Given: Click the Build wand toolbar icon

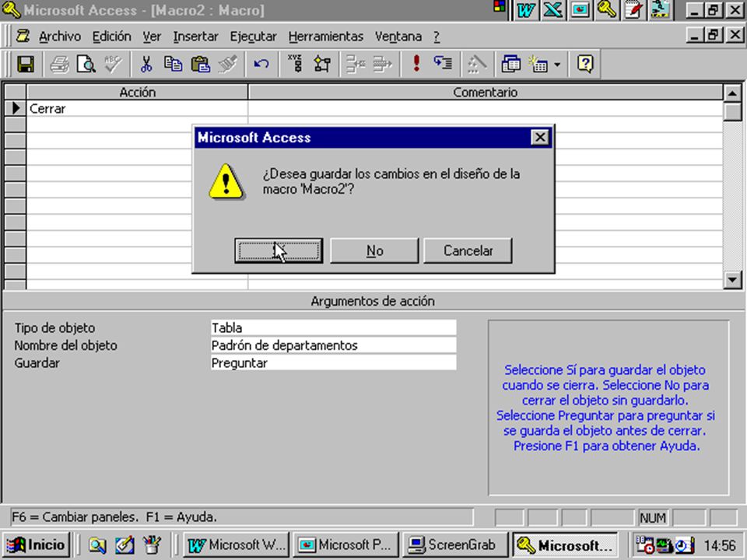Looking at the screenshot, I should [x=476, y=64].
